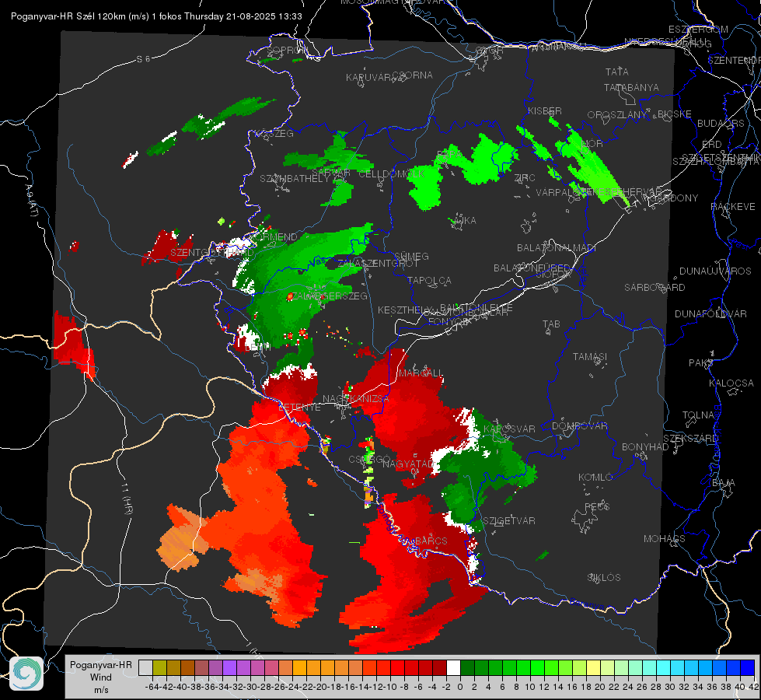The image size is (761, 700).
Task: Click the DUNAUJVAROS city label
Action: (x=715, y=271)
